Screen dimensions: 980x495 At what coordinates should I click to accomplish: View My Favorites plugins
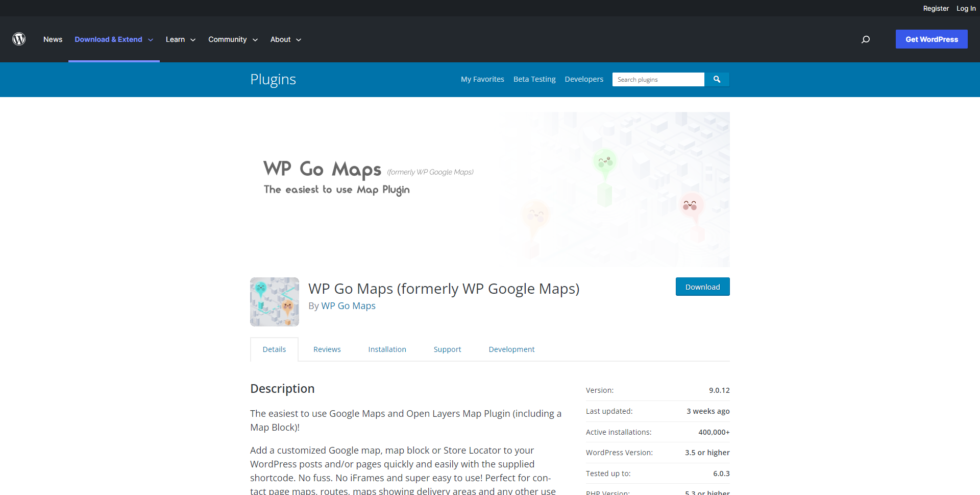[x=482, y=79]
